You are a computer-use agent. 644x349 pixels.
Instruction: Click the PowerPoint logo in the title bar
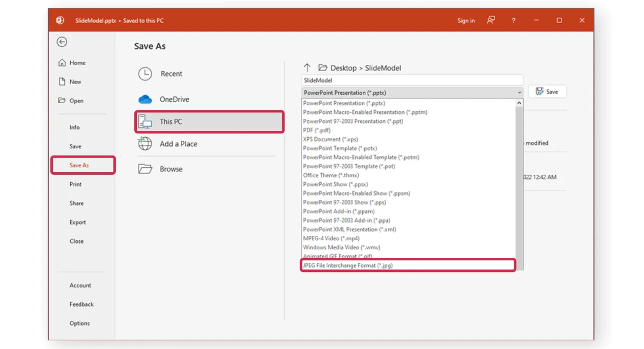pos(60,21)
